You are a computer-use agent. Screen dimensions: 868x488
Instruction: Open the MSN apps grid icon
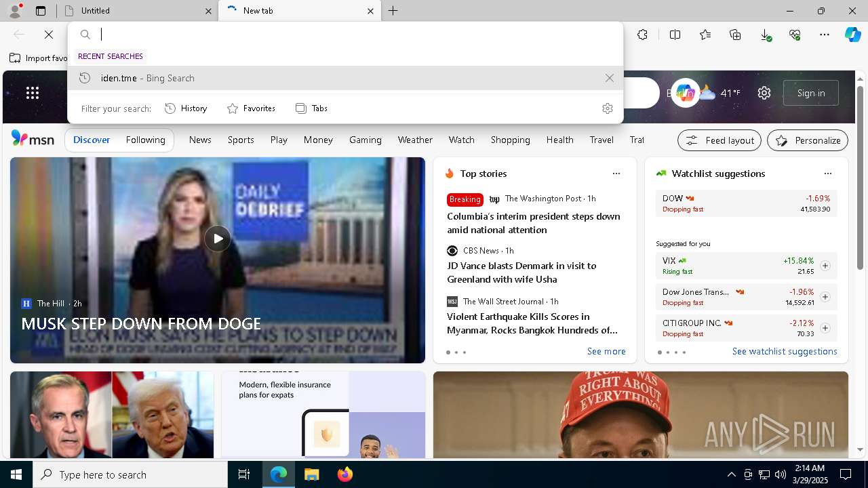[33, 93]
